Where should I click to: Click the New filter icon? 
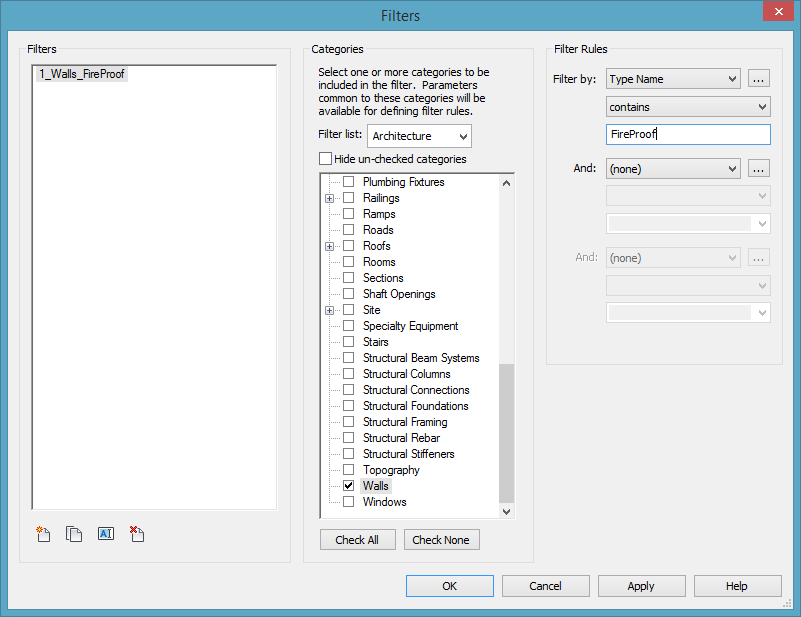click(x=43, y=534)
